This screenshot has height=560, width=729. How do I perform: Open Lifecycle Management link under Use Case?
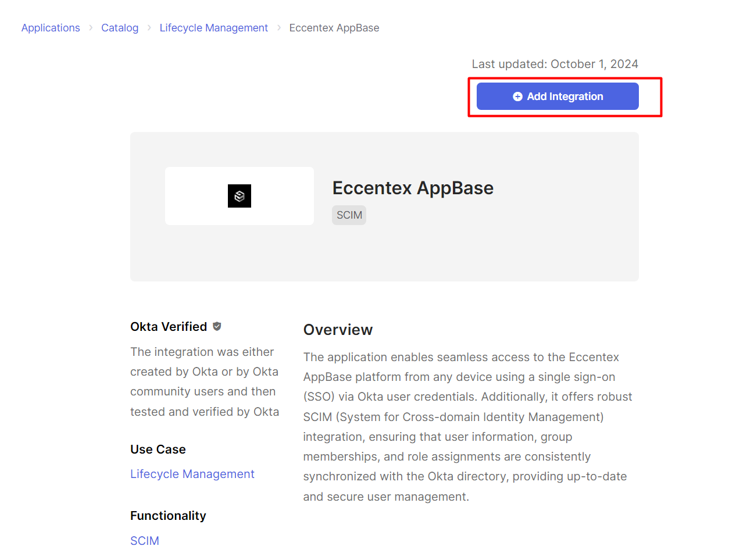(192, 474)
